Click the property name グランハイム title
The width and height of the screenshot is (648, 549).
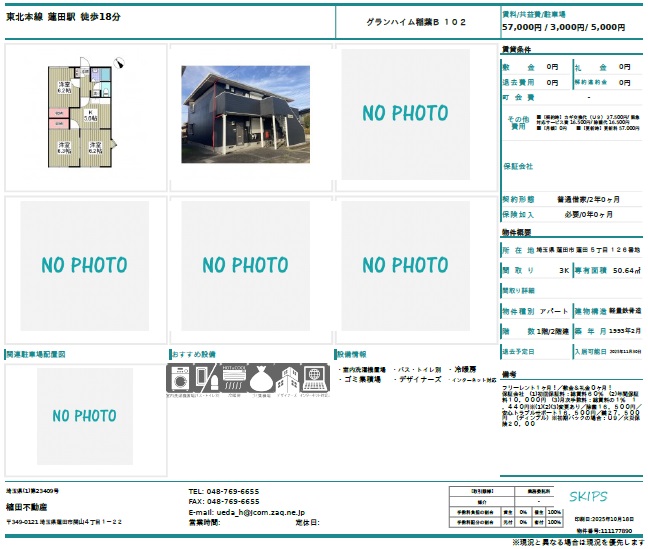(x=416, y=22)
